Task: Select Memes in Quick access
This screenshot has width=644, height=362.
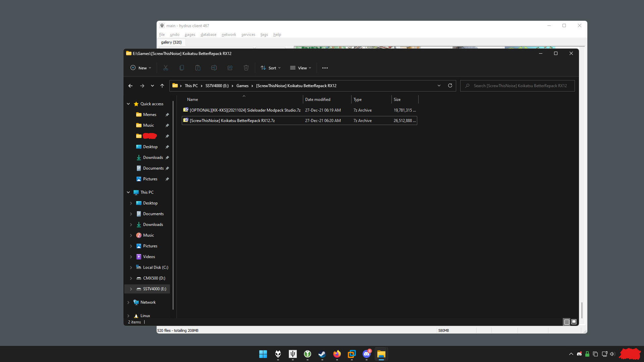Action: click(150, 115)
